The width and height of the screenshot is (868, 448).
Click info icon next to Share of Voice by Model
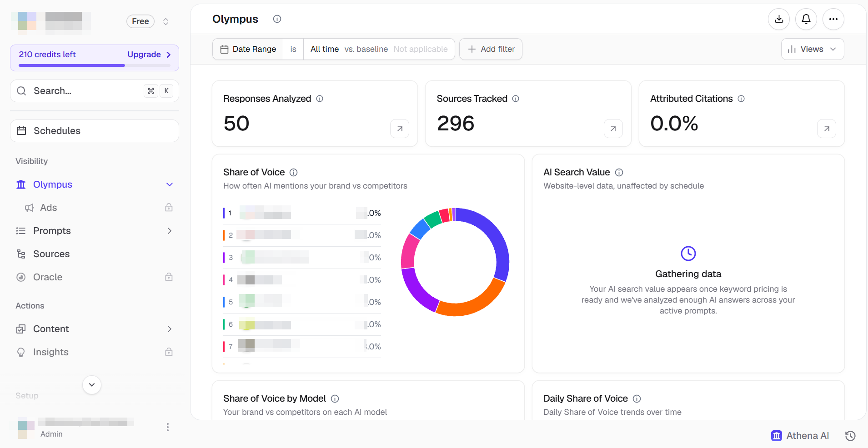coord(335,398)
